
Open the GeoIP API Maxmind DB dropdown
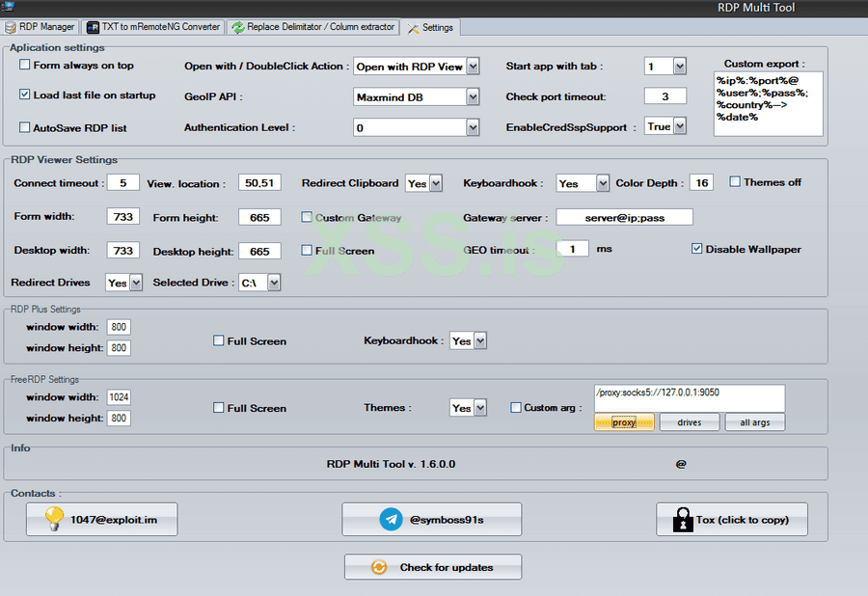[473, 97]
